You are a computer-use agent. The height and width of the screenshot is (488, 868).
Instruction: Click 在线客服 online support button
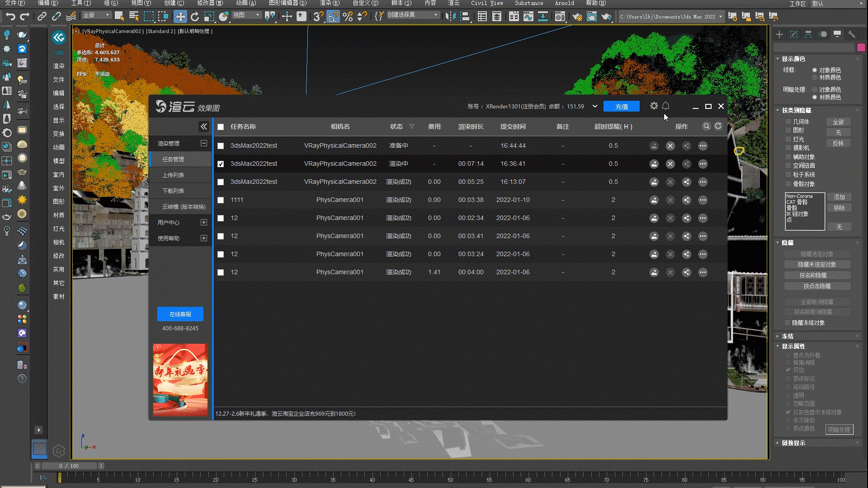point(180,314)
